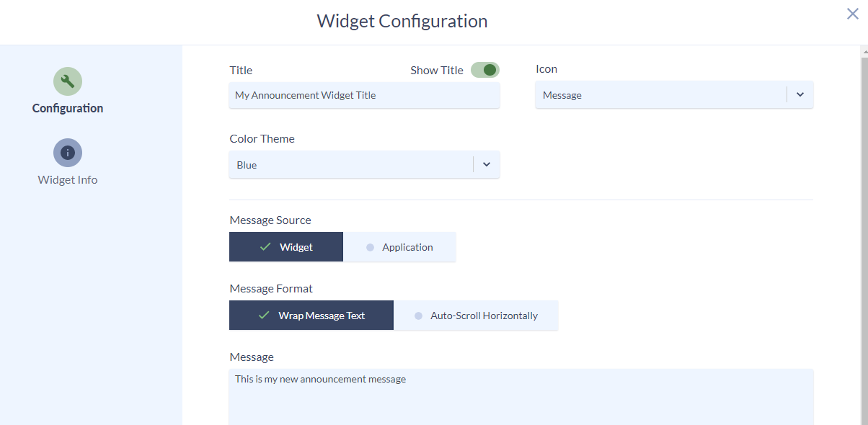Screen dimensions: 868x425
Task: Choose Auto-Scroll Horizontally message format
Action: pos(476,316)
